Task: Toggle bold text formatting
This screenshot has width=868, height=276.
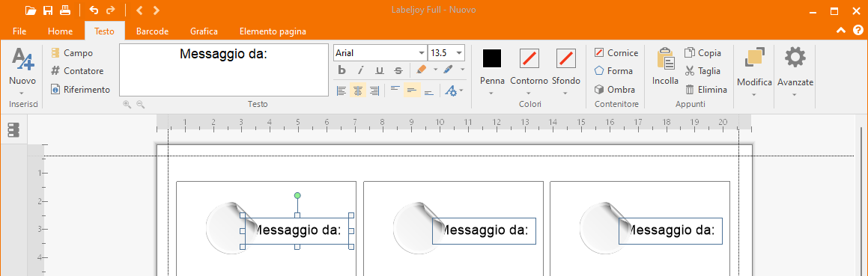Action: 342,70
